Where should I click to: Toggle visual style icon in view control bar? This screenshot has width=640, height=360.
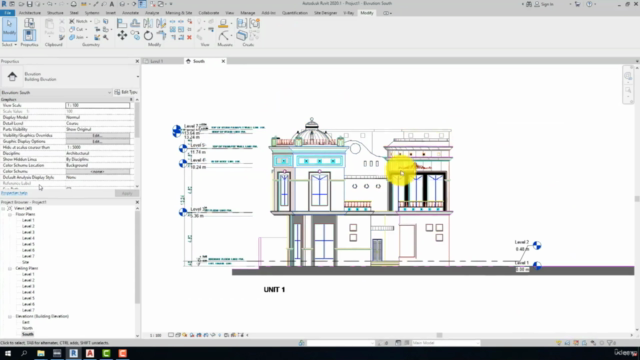tap(178, 335)
